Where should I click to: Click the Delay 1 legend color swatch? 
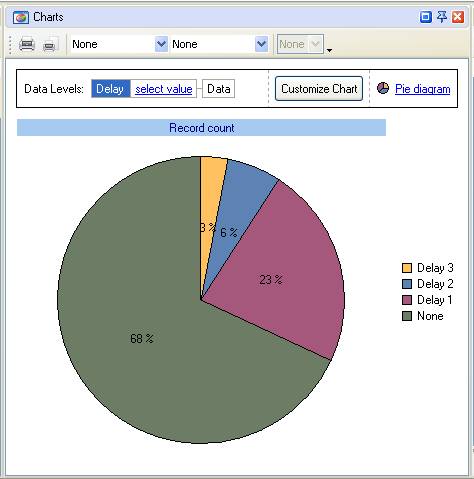click(407, 300)
